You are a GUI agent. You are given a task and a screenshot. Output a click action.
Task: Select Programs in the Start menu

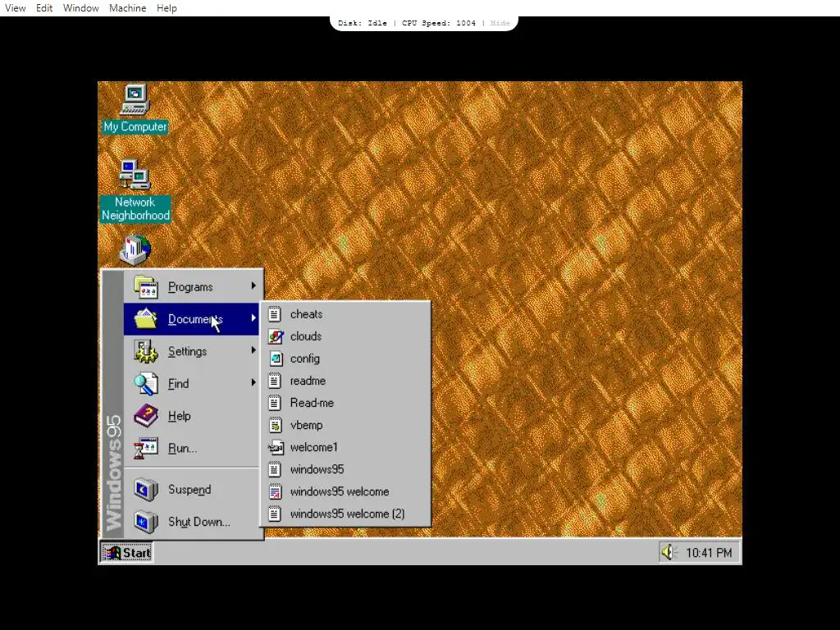(191, 286)
